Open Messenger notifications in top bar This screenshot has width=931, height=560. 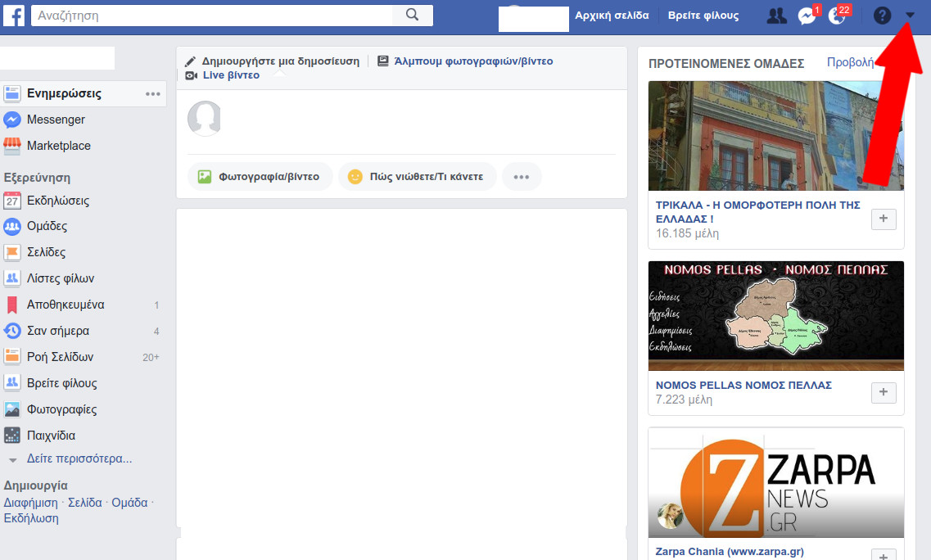(x=807, y=16)
